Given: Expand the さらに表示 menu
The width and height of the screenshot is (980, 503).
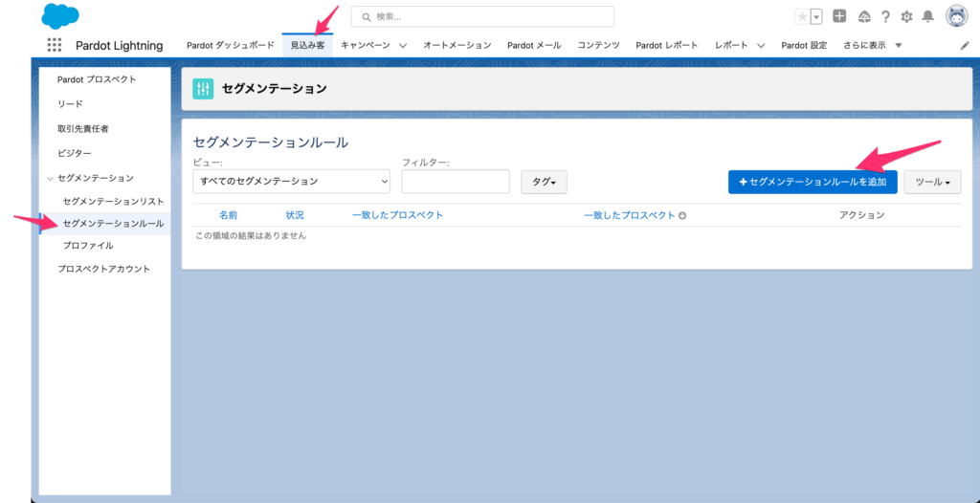Looking at the screenshot, I should click(x=873, y=46).
